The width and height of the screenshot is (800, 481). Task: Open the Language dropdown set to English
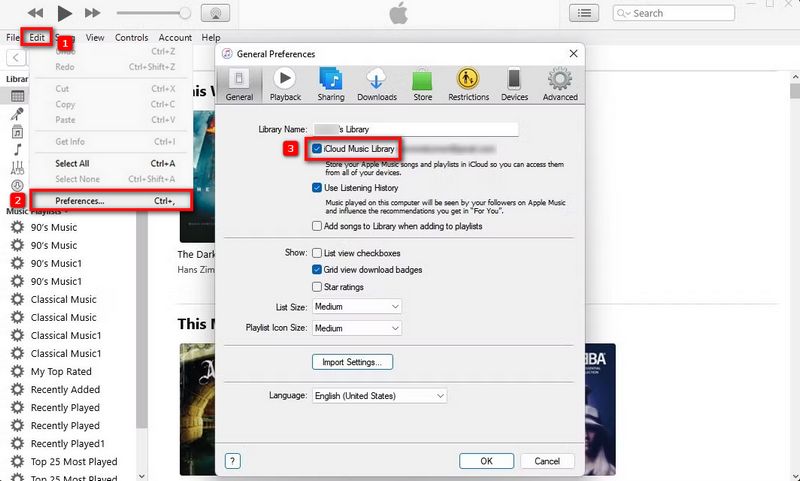pyautogui.click(x=380, y=396)
